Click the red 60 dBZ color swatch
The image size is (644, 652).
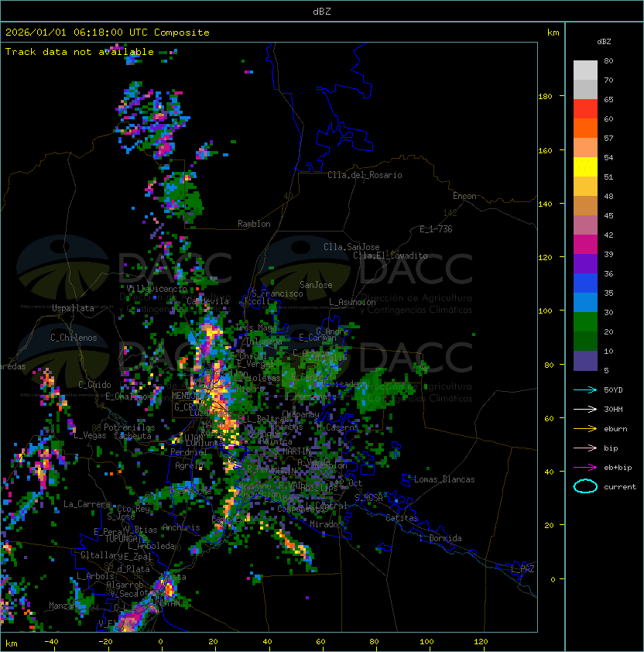pos(585,108)
